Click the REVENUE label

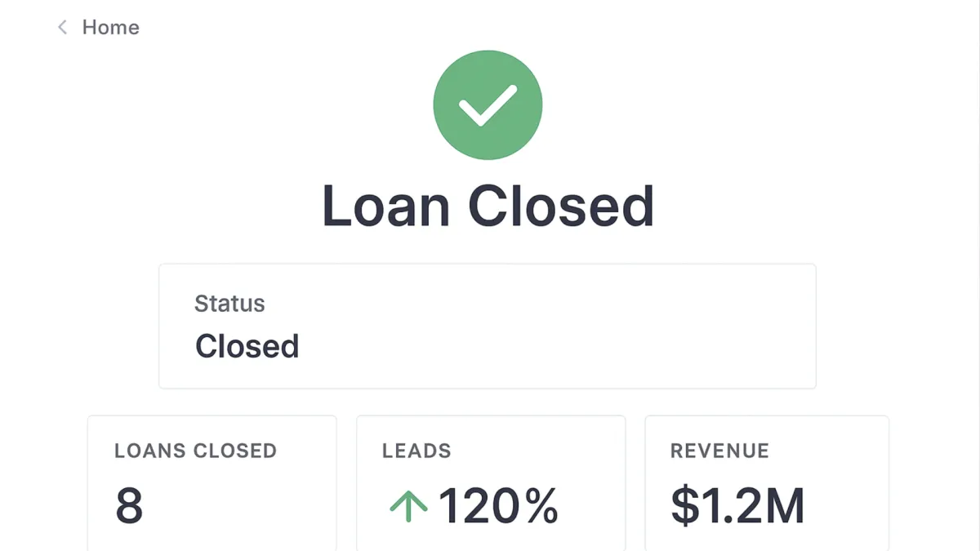click(719, 451)
